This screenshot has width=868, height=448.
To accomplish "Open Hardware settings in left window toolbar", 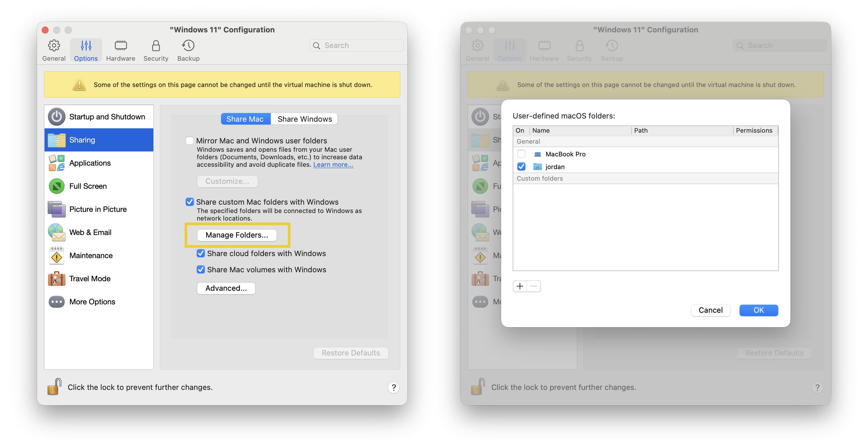I will coord(121,51).
